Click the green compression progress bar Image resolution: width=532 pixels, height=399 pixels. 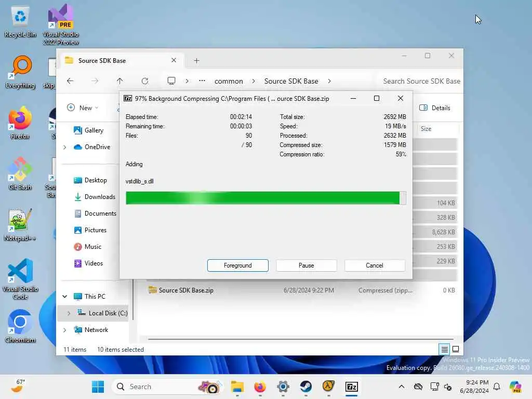tap(265, 198)
